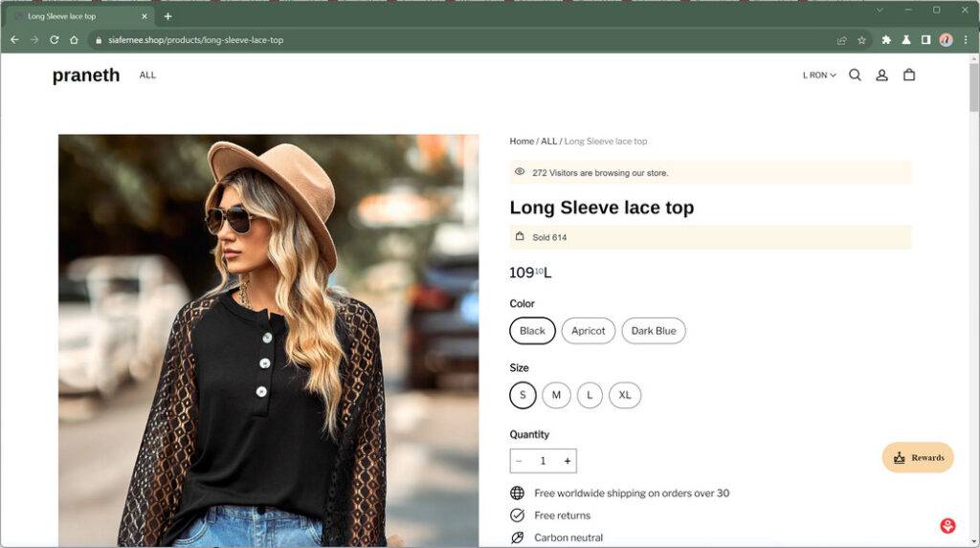
Task: Open the Chrome three-dot menu
Action: [x=966, y=40]
